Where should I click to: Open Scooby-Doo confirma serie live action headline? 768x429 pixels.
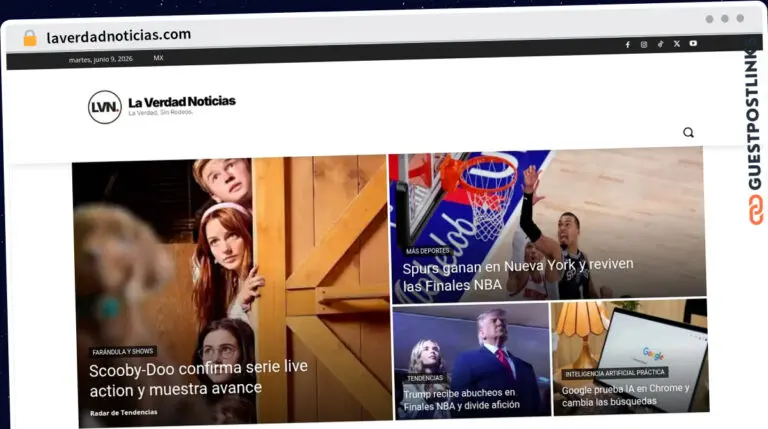click(198, 379)
